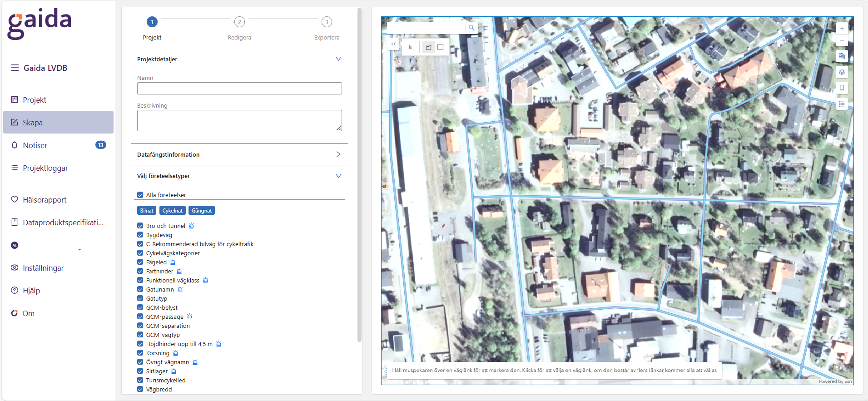Select the polygon drawing tool on map
Image resolution: width=868 pixels, height=401 pixels.
428,47
